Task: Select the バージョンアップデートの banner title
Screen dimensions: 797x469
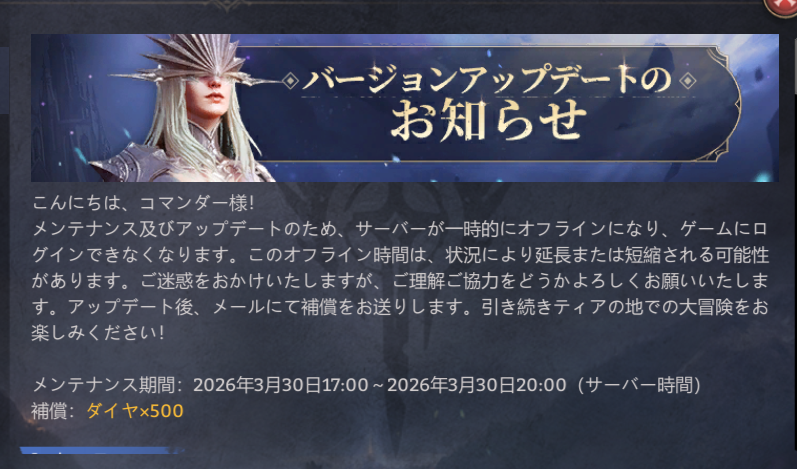Action: 487,81
